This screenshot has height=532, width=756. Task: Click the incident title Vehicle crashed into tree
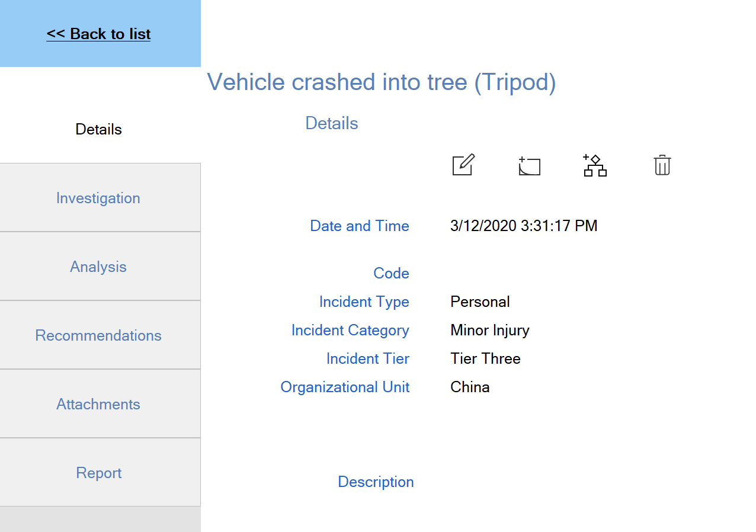382,82
